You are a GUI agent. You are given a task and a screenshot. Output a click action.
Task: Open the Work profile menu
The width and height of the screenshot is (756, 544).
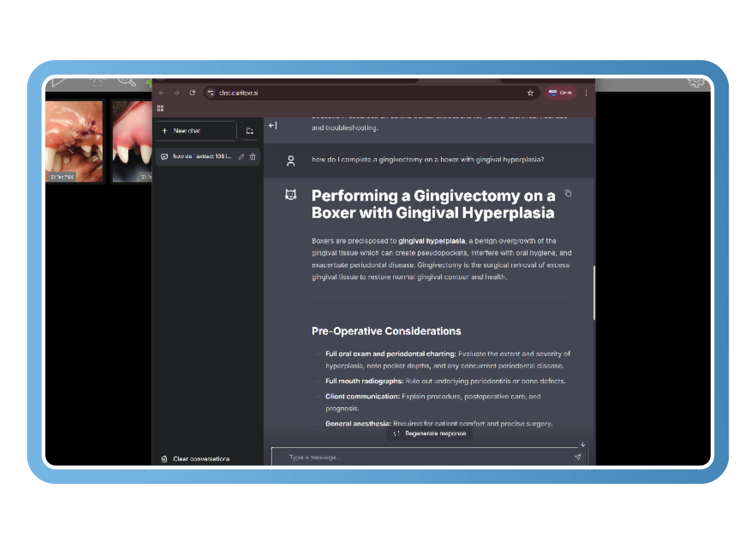click(560, 93)
